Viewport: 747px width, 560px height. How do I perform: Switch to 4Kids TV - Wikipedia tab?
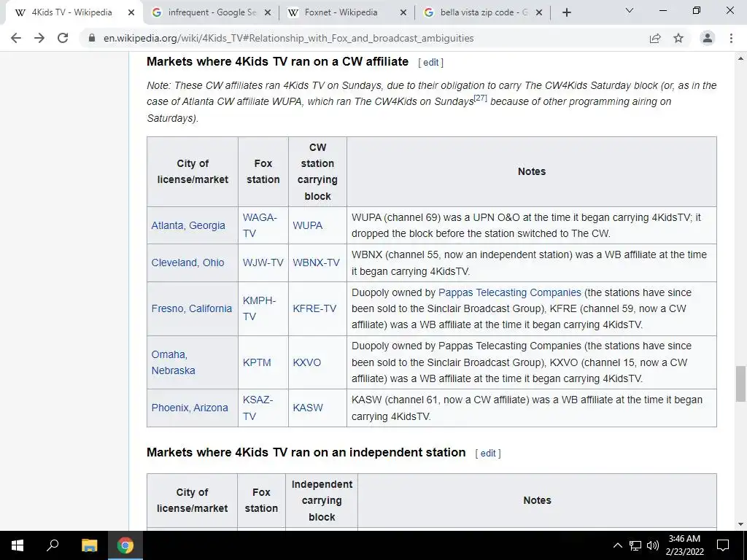point(71,12)
